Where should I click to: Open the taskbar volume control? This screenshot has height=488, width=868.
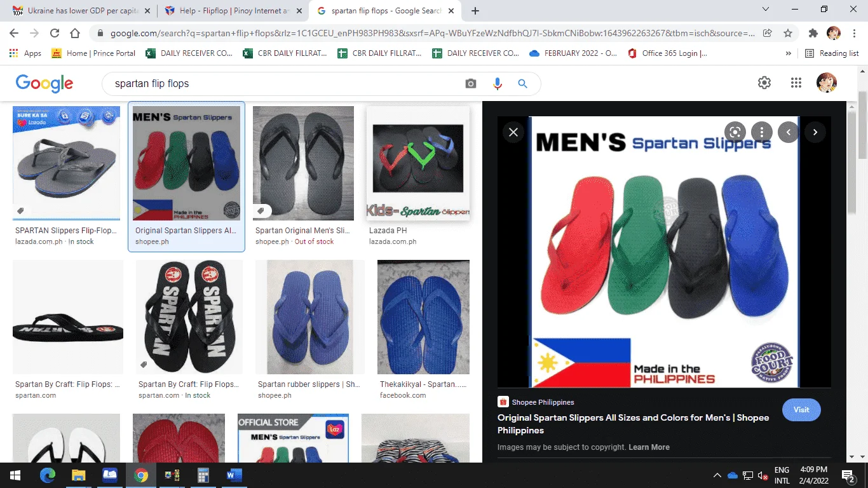(763, 475)
